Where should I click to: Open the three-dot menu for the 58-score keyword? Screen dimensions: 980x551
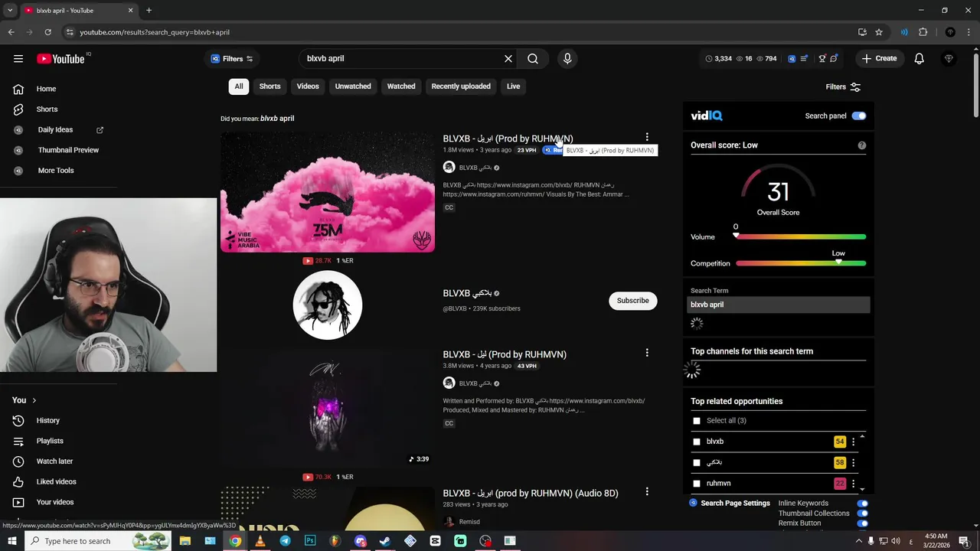click(x=854, y=462)
